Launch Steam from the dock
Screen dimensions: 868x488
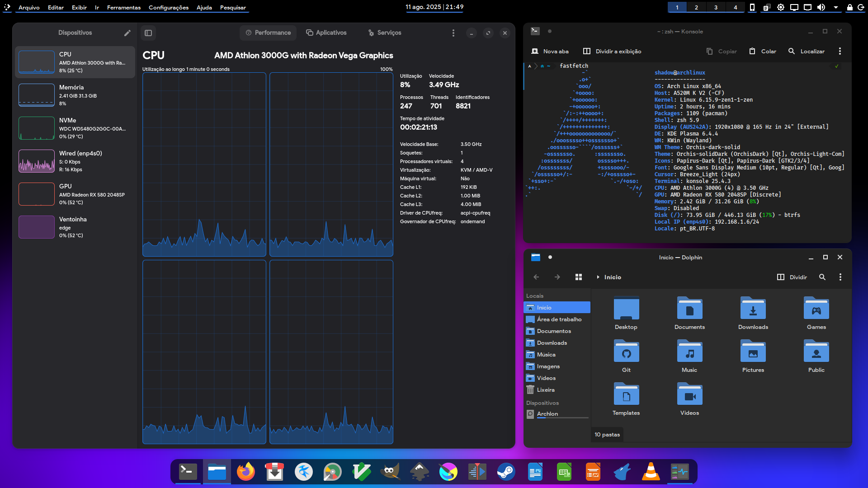point(506,472)
